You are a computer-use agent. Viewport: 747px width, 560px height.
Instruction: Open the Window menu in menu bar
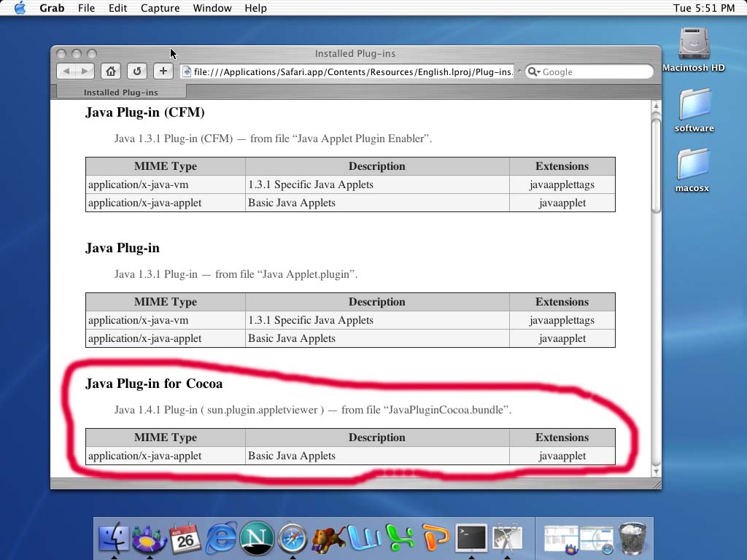point(212,8)
